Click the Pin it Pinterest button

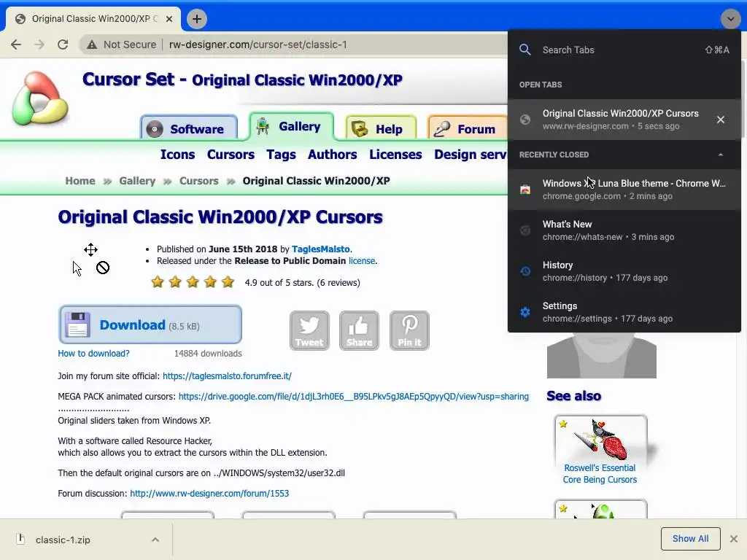click(409, 330)
